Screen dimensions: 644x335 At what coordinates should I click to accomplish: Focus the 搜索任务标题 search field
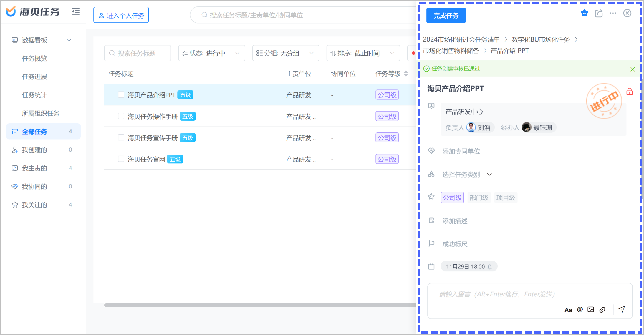point(138,53)
